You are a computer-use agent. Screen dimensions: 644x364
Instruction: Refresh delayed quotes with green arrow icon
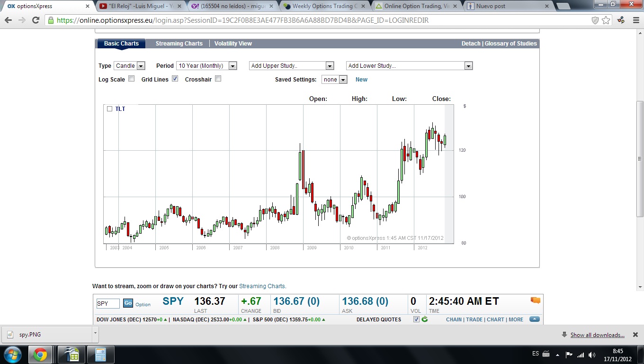pyautogui.click(x=425, y=319)
